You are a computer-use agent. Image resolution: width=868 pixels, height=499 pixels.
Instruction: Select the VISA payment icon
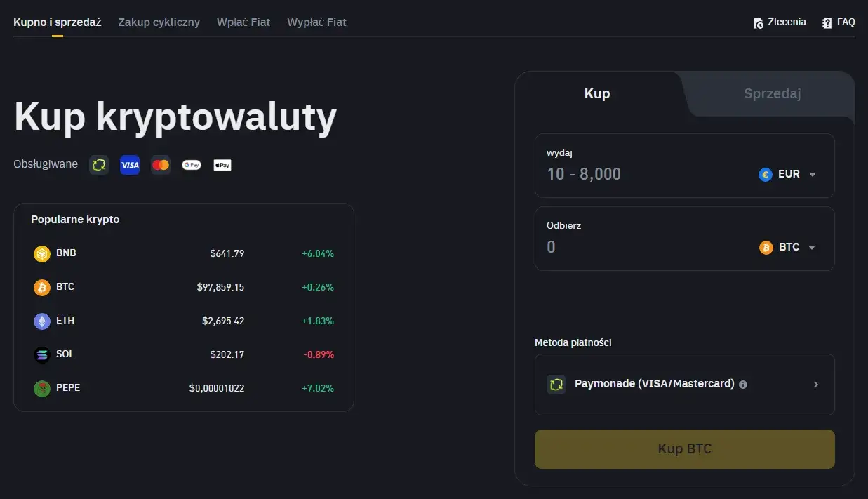130,165
